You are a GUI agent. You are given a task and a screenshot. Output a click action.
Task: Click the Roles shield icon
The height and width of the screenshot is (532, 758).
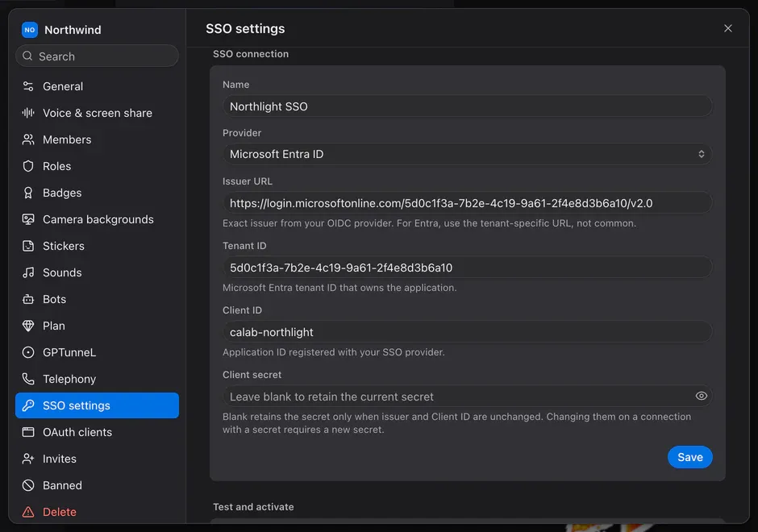28,166
